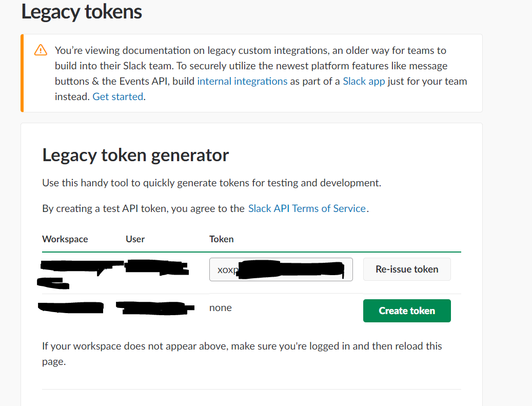Click the 'If your workspace does not appear' note
The height and width of the screenshot is (406, 532).
242,346
